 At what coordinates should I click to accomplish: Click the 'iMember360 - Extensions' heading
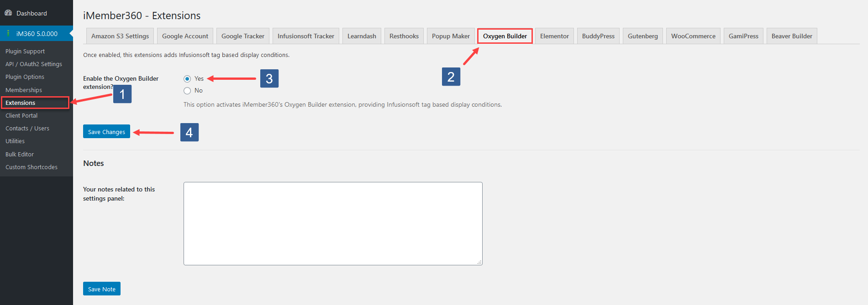(x=142, y=16)
